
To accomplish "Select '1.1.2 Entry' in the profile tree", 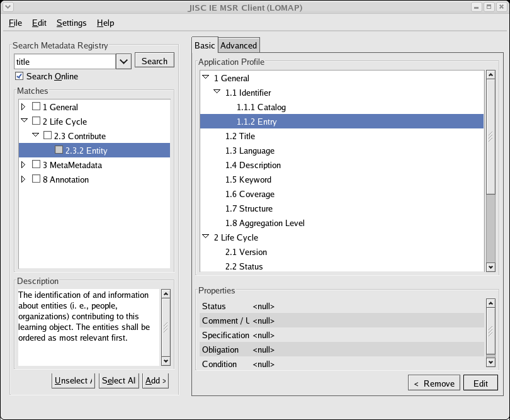I will pos(342,122).
